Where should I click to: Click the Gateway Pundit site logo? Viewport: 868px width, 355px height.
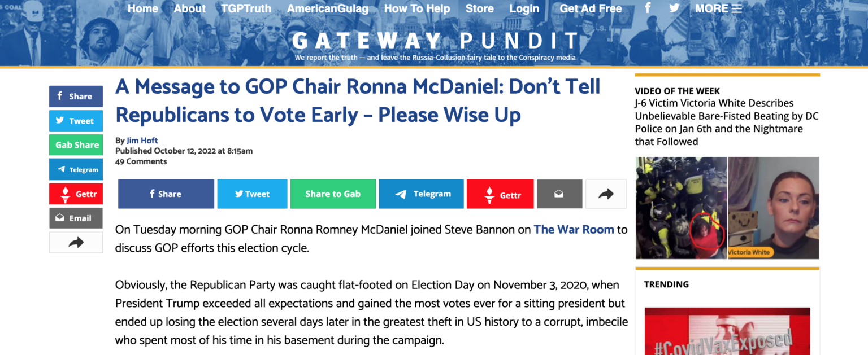point(435,41)
